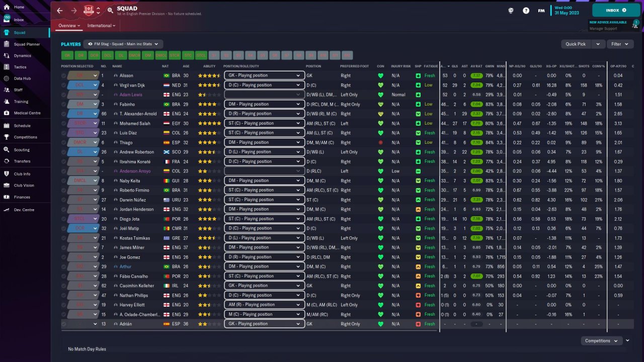The width and height of the screenshot is (644, 362).
Task: Toggle selection circle for Mohamed Salah
Action: 64,123
